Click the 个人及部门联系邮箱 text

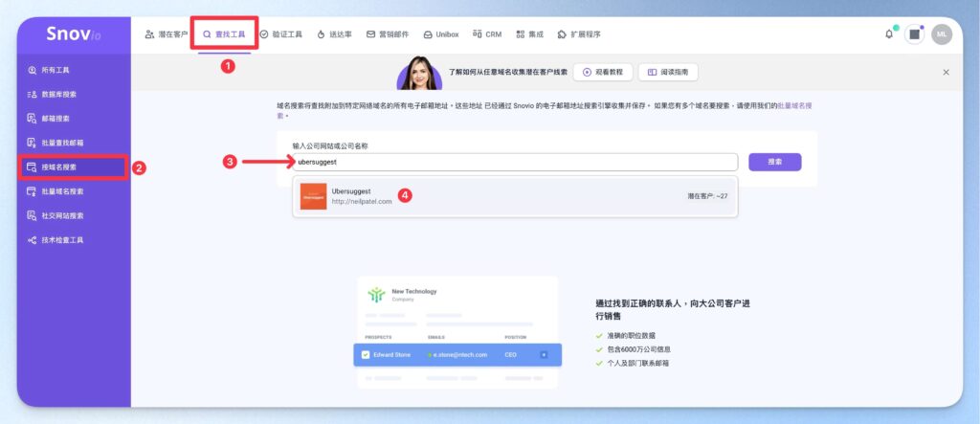[637, 363]
